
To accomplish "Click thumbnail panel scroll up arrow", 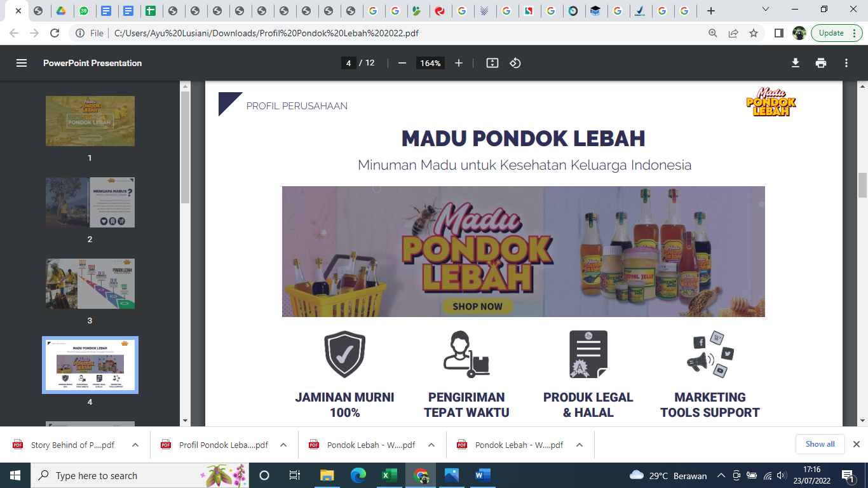I will pyautogui.click(x=185, y=85).
